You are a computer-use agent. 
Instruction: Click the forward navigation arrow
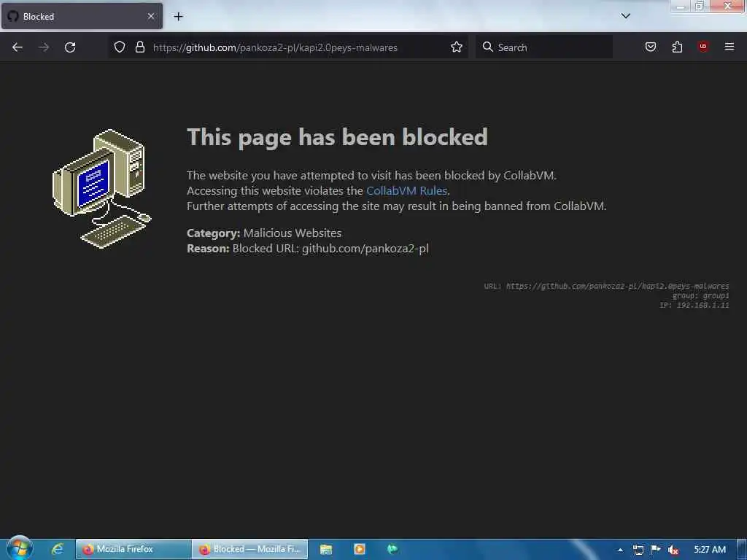point(44,47)
